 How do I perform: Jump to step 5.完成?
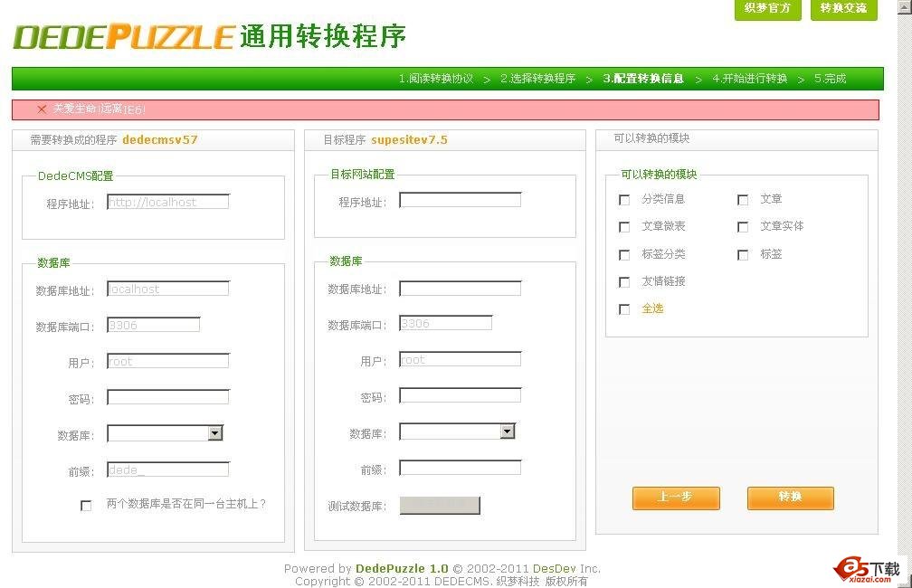830,79
